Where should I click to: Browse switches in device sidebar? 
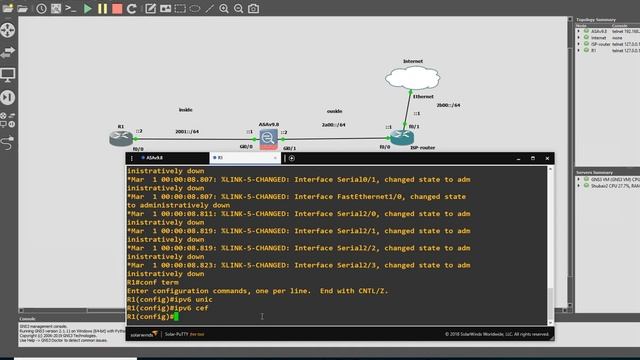click(8, 52)
